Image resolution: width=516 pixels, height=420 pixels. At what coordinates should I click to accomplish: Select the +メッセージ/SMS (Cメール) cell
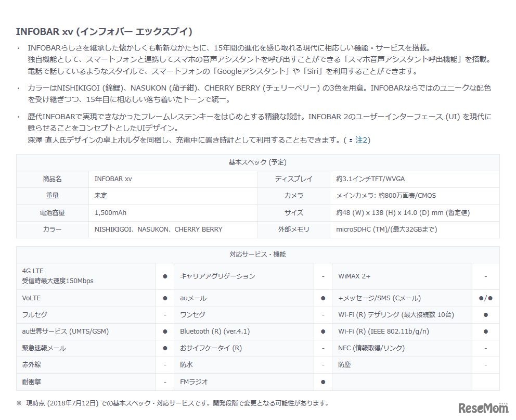[x=402, y=298]
